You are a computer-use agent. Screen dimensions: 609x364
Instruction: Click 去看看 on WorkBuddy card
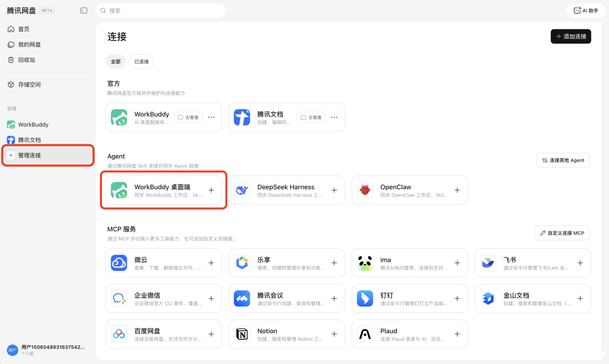188,117
